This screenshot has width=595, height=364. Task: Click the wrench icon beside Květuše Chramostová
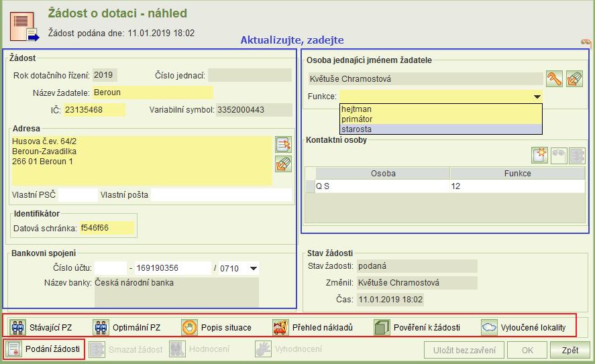click(x=554, y=79)
